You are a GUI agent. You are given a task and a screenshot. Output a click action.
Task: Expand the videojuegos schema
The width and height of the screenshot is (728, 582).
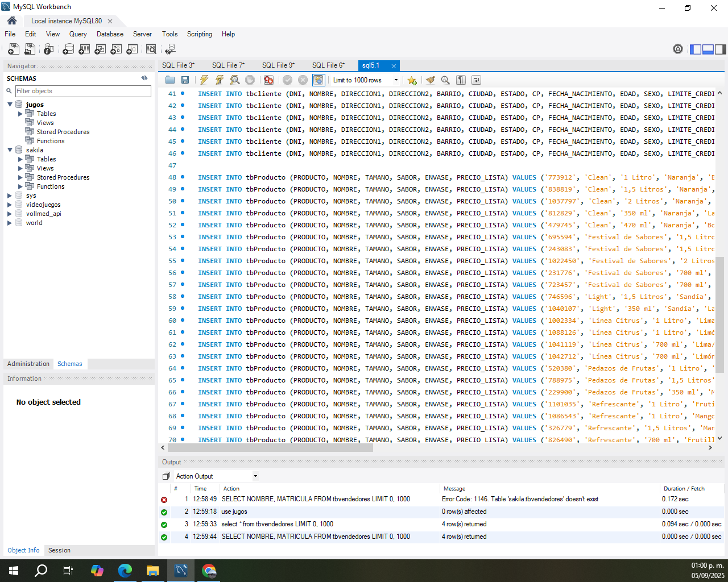pos(10,205)
